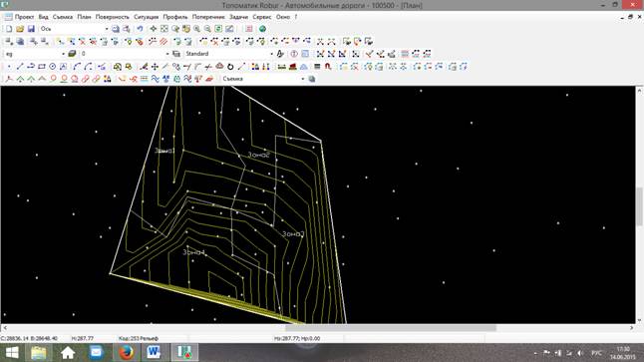This screenshot has width=644, height=362.
Task: Open the folder icon to load project
Action: (x=20, y=29)
